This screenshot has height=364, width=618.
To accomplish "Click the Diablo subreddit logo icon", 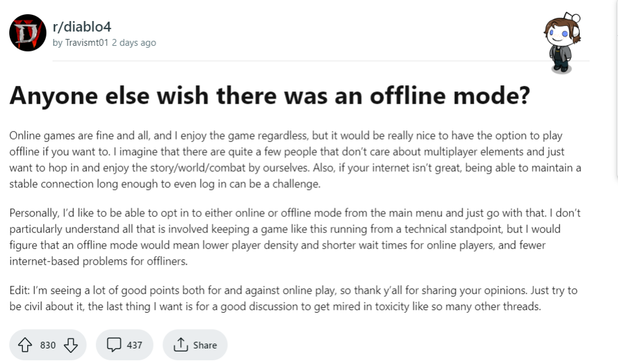I will click(28, 33).
